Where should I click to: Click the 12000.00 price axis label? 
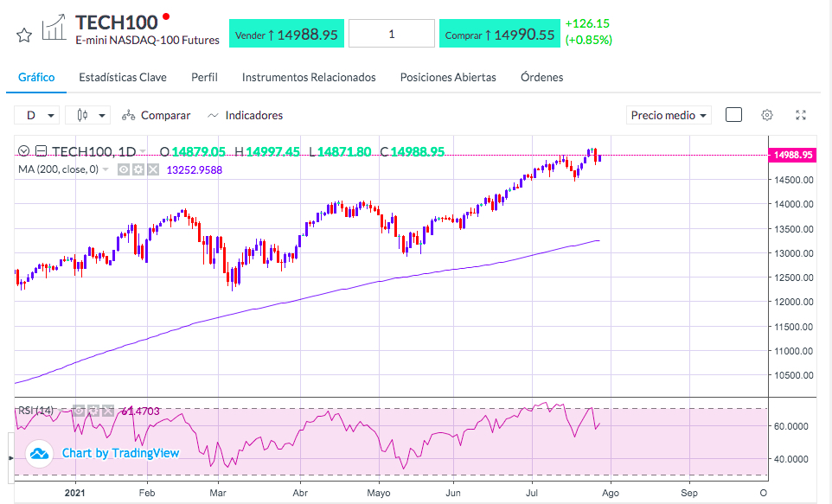click(794, 302)
